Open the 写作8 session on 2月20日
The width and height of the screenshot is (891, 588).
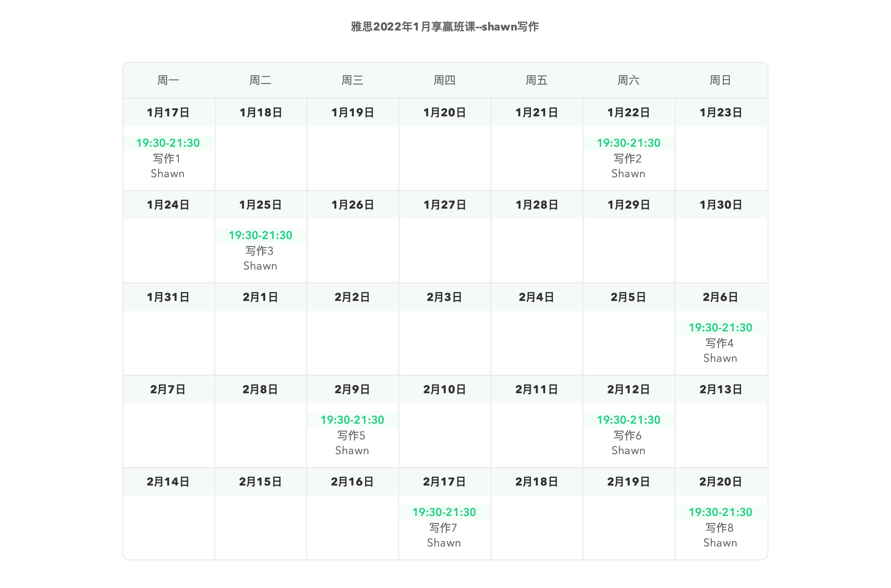click(x=720, y=528)
